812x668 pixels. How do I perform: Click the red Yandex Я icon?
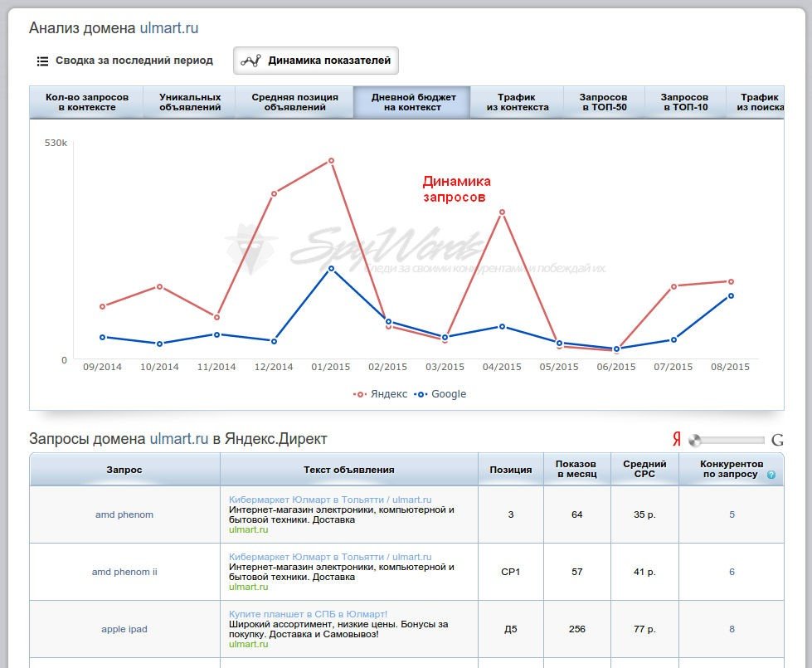click(677, 440)
